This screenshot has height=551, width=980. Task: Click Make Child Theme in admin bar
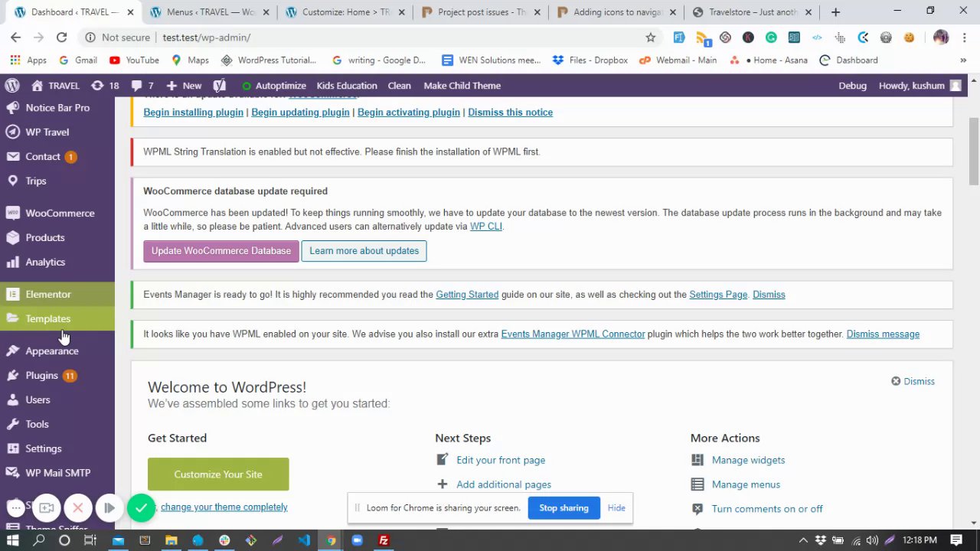(462, 86)
